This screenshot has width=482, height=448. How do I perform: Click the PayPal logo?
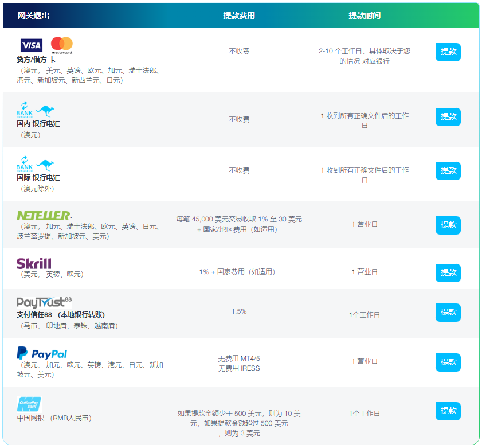(x=42, y=353)
